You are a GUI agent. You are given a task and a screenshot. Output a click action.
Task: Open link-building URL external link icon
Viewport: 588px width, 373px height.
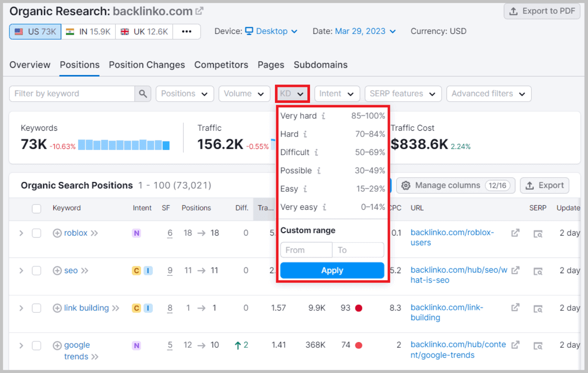click(515, 307)
